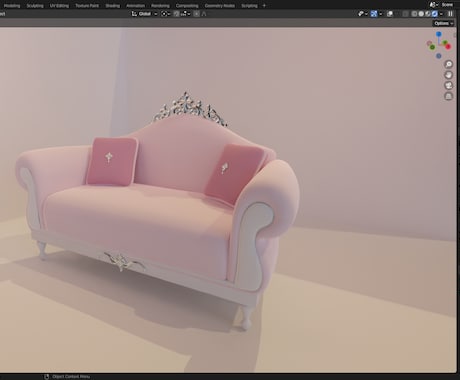Open the Texture Paint workspace tab

(87, 6)
